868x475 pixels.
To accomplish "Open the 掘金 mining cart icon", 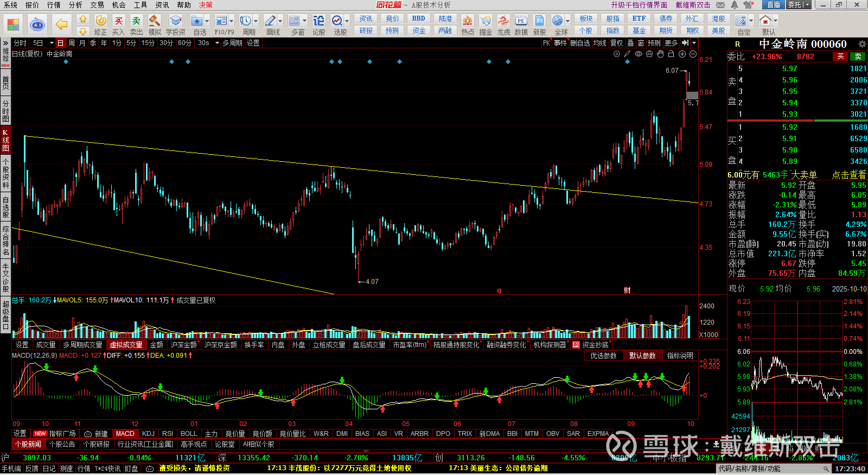I will (x=486, y=21).
